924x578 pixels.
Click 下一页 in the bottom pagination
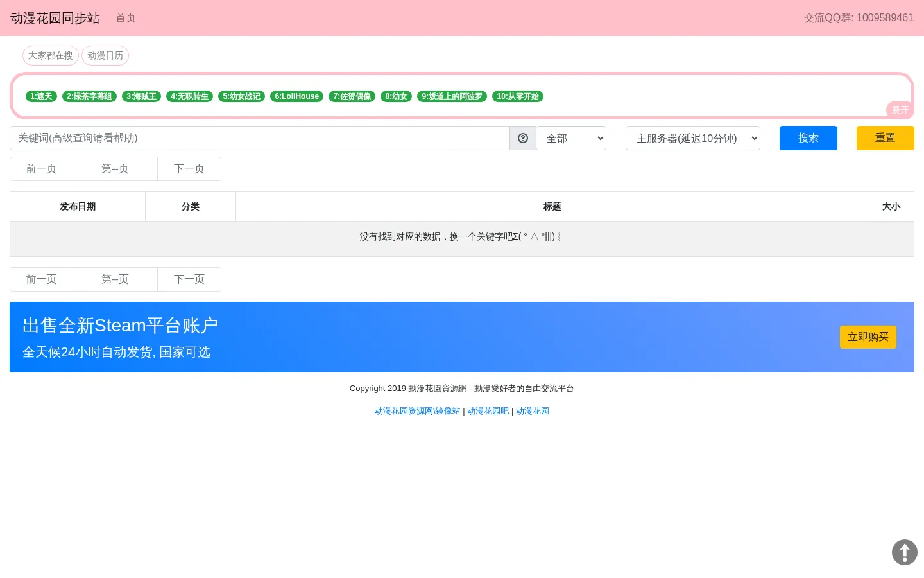pyautogui.click(x=189, y=279)
